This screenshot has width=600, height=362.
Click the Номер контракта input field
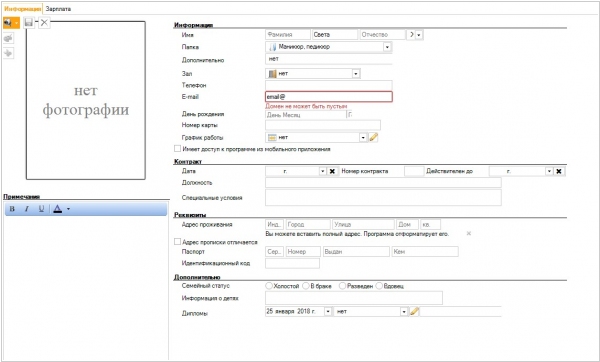pyautogui.click(x=414, y=171)
